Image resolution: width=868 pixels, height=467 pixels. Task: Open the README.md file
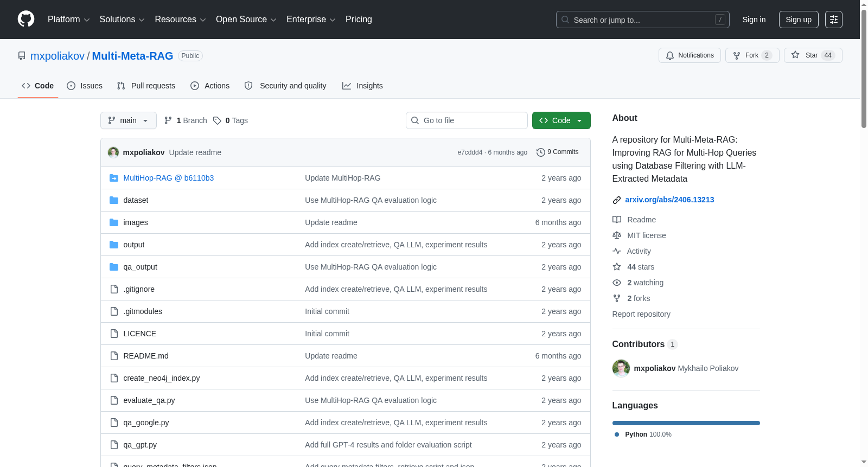point(146,356)
